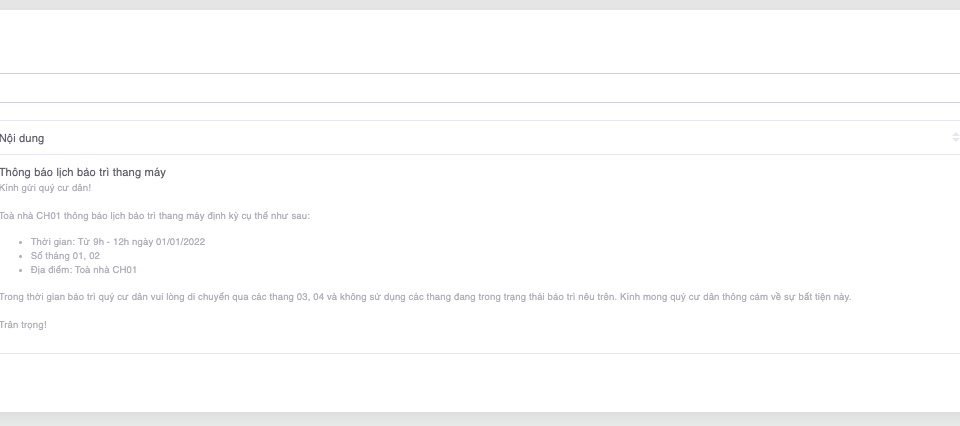This screenshot has height=426, width=960.
Task: Click the sort arrows in Nội dung header
Action: pyautogui.click(x=955, y=138)
